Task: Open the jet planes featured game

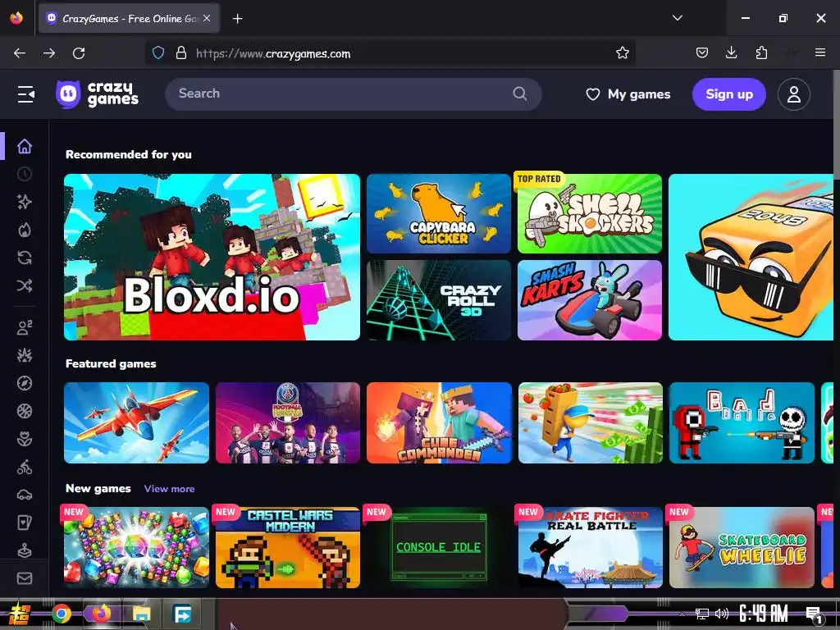Action: 137,422
